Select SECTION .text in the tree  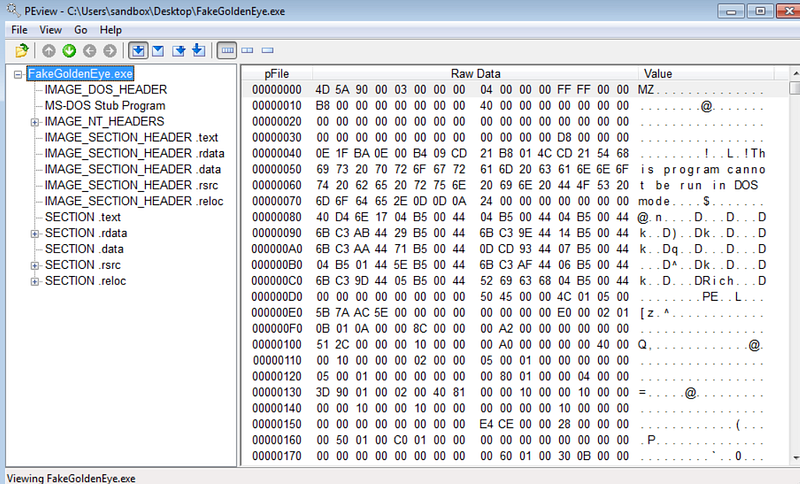click(83, 217)
